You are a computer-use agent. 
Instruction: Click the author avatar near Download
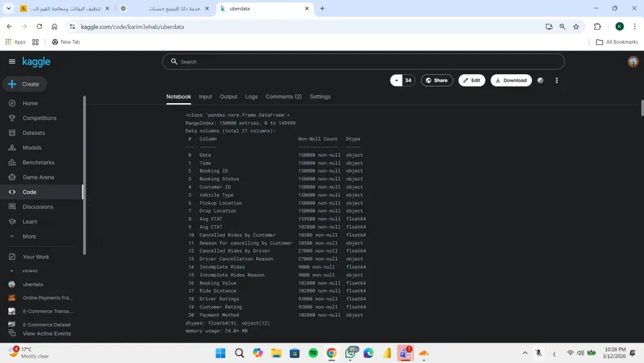coord(540,81)
